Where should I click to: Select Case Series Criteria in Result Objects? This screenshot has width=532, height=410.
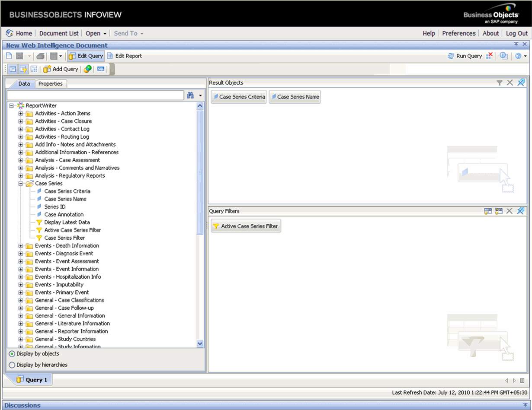click(x=239, y=97)
